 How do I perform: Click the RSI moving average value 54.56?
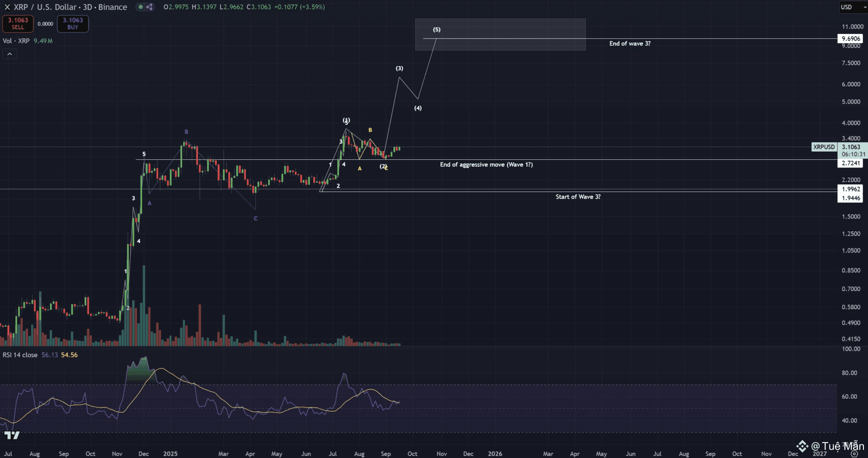(69, 355)
